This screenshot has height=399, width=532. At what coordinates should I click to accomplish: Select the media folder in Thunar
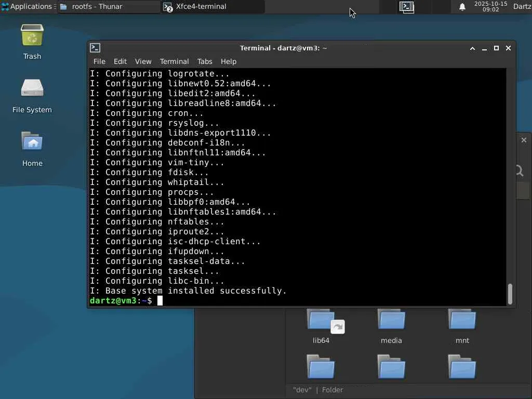[x=391, y=326]
